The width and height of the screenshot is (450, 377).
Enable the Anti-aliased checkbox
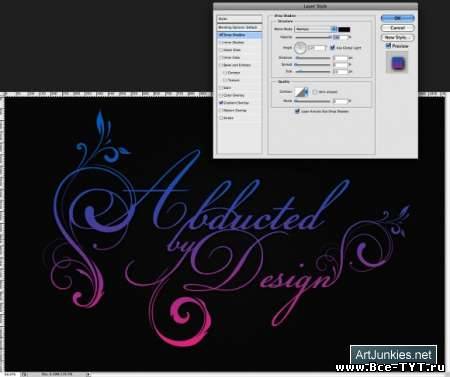(x=315, y=92)
